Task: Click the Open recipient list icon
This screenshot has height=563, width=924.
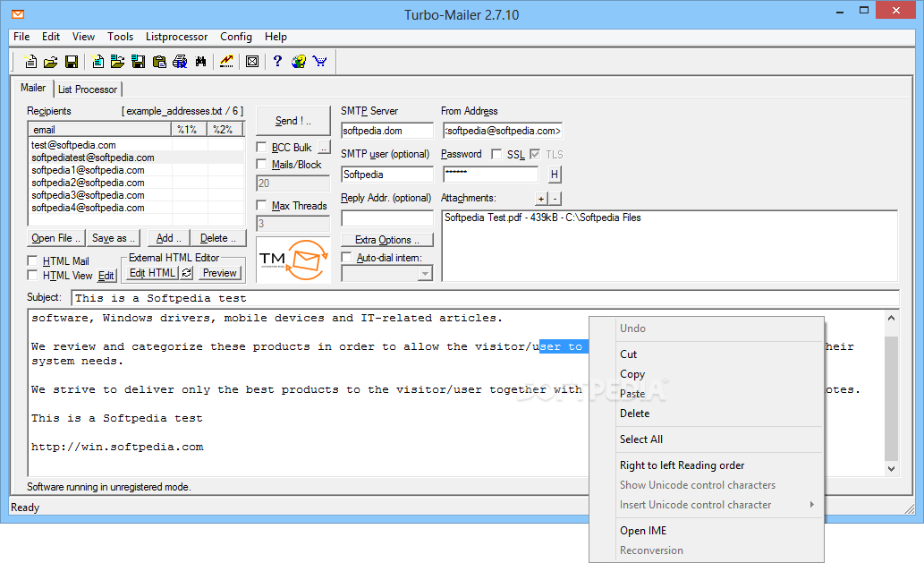Action: [x=118, y=61]
